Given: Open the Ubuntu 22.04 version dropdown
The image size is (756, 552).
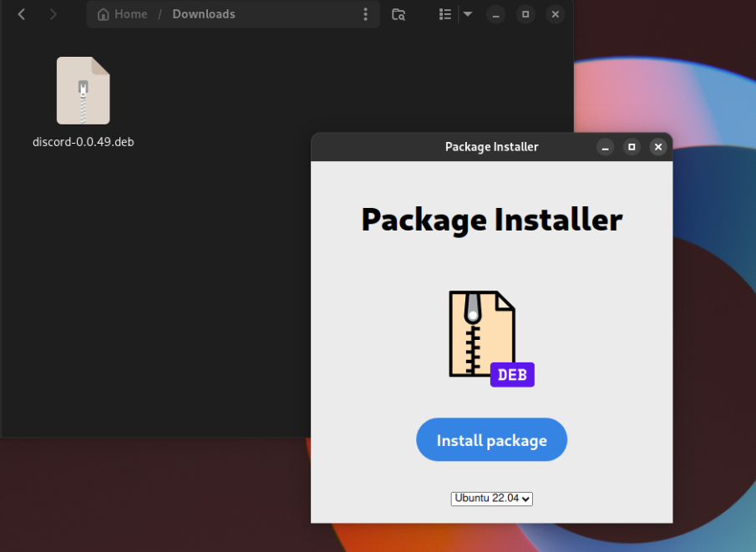Looking at the screenshot, I should [491, 499].
